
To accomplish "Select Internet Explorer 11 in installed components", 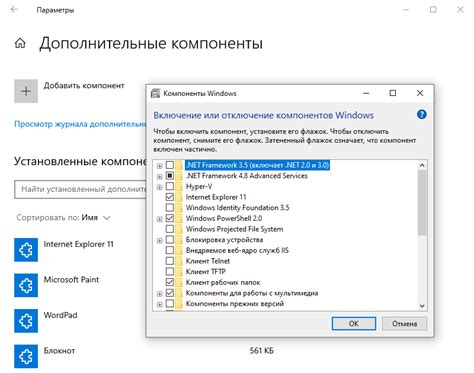I will [79, 244].
